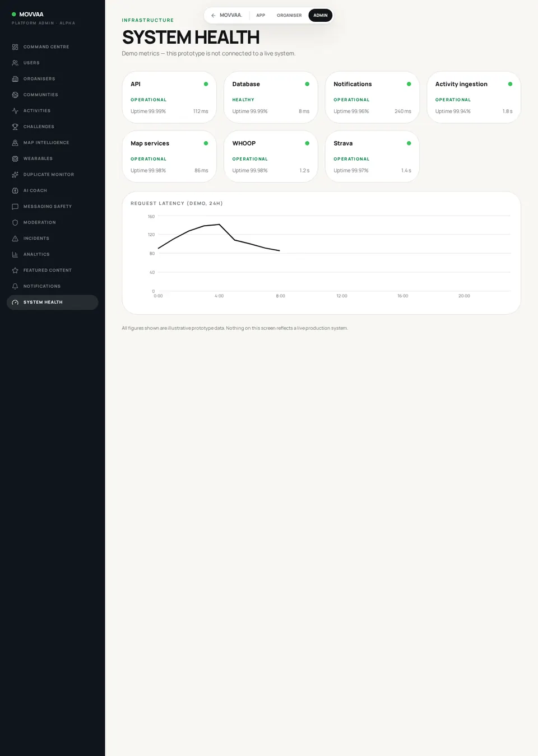Click the API card green status dot

click(206, 84)
